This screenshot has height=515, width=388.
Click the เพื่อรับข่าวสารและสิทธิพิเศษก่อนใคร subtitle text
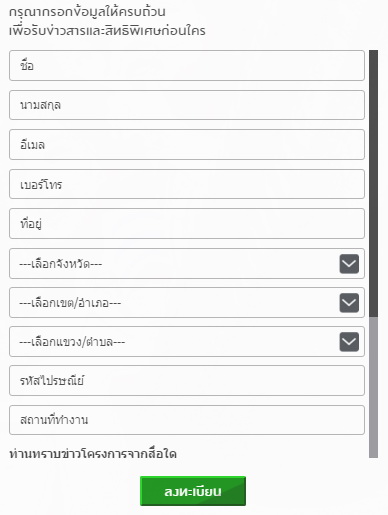[107, 31]
